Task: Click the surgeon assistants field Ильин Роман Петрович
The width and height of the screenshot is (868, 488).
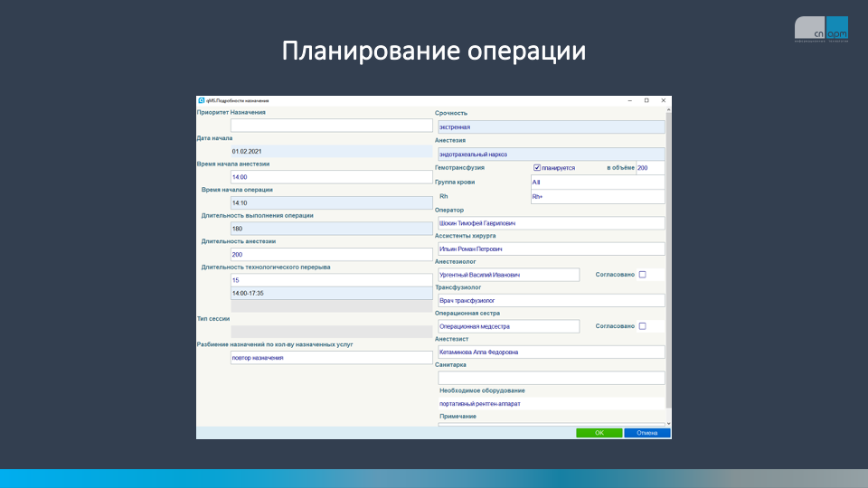Action: click(x=552, y=249)
